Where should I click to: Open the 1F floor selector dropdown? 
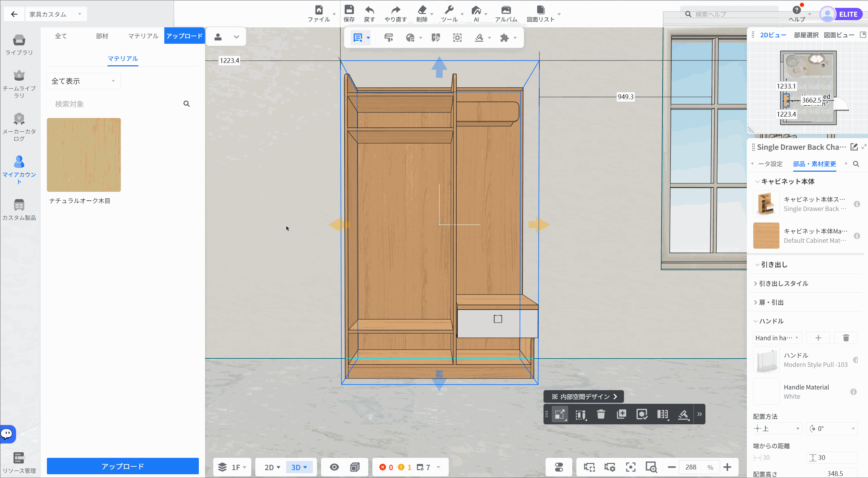[x=232, y=467]
